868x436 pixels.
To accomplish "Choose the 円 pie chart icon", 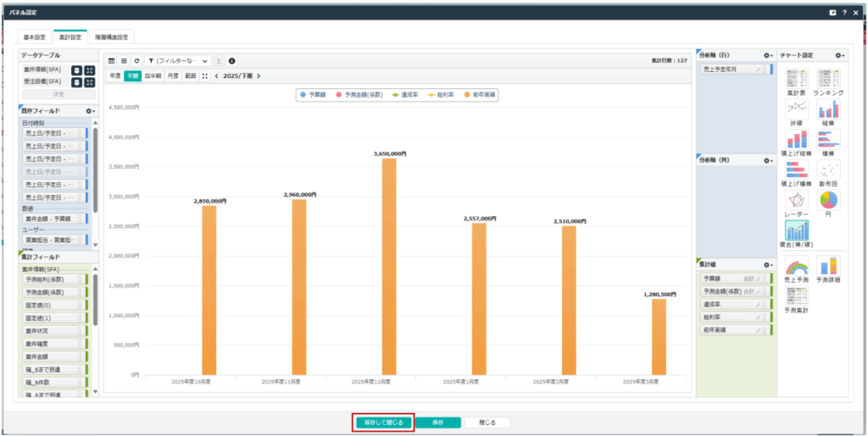I will click(x=828, y=200).
